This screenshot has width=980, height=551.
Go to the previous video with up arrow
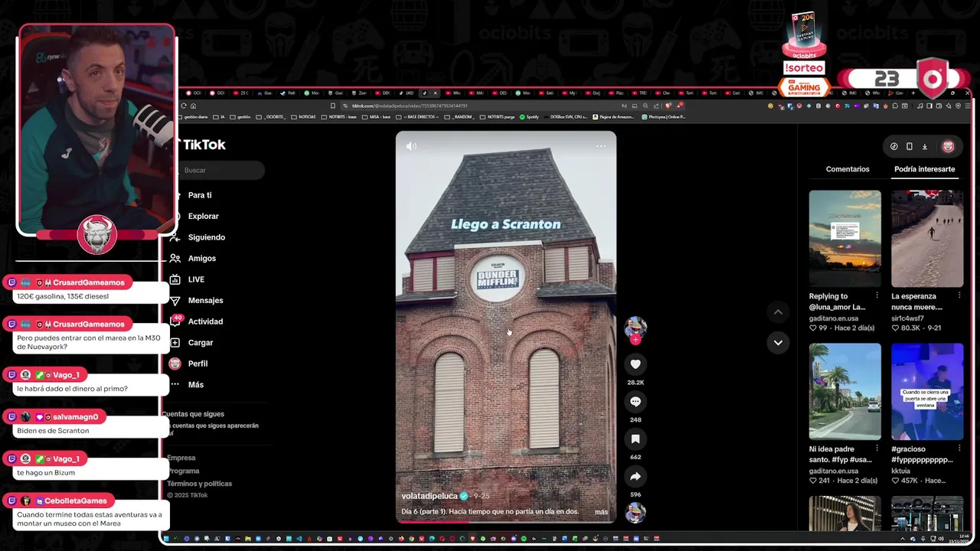[778, 311]
